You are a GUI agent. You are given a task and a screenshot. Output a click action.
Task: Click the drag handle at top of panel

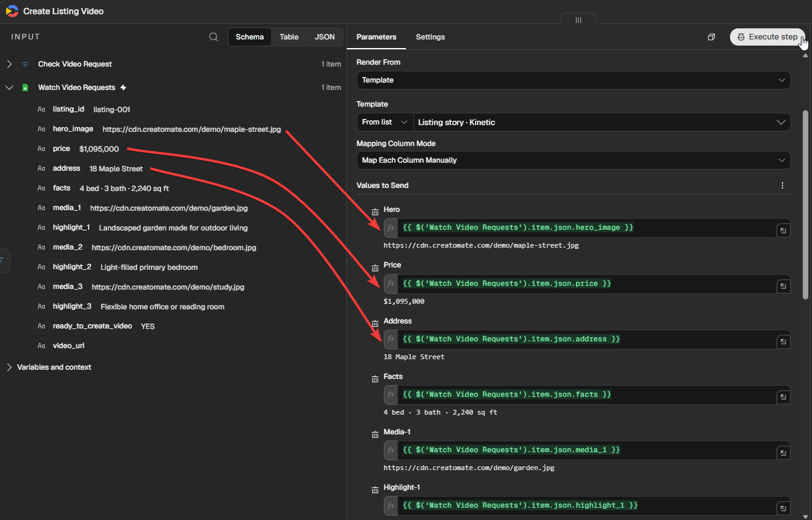click(x=579, y=20)
